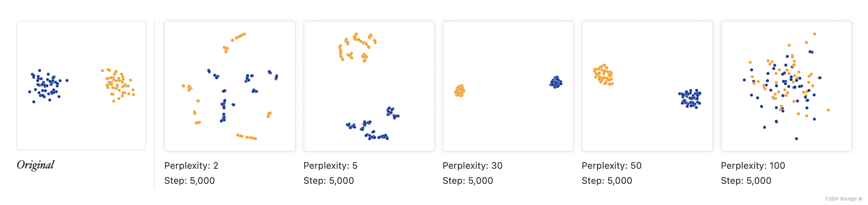Click the Perplexity: 5 label
Screen dimensions: 868x205
click(331, 166)
